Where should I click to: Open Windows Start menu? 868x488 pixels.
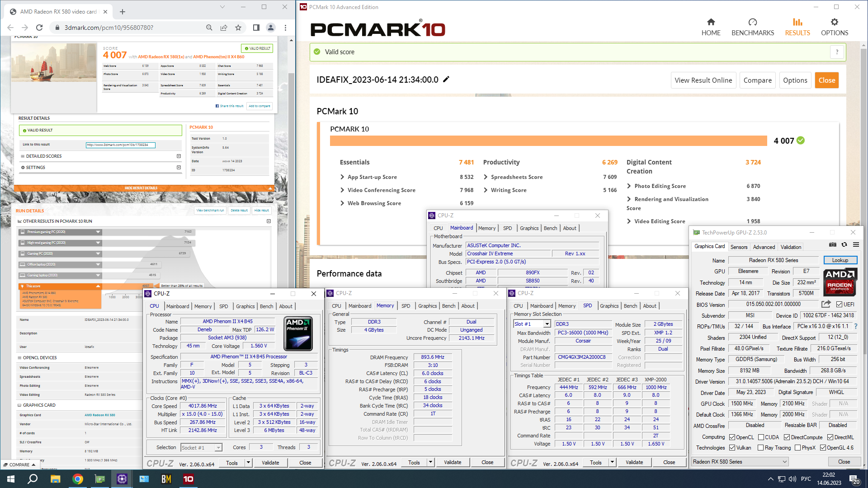[x=11, y=479]
